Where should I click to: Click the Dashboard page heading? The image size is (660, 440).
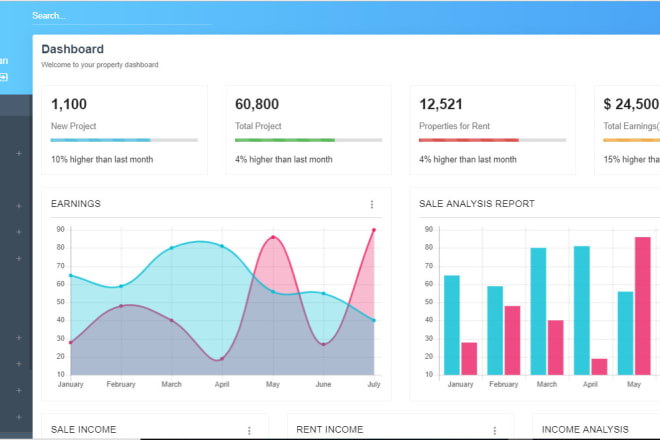[72, 49]
